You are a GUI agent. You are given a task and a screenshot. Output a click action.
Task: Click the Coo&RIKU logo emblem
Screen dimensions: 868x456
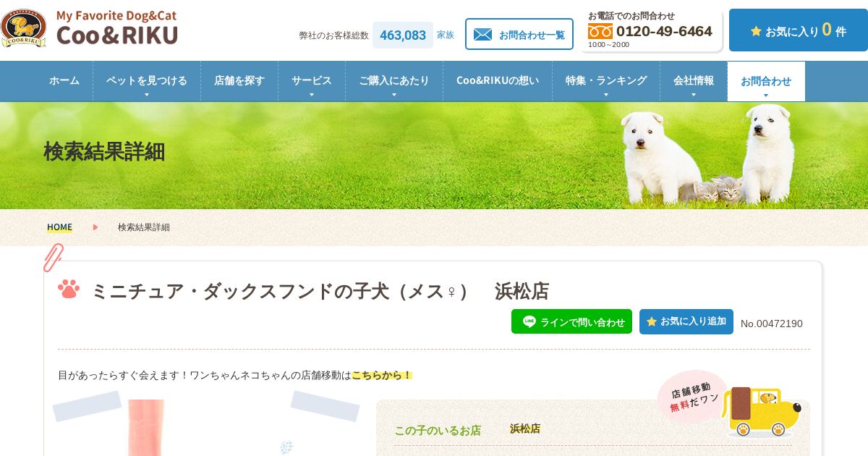click(23, 29)
